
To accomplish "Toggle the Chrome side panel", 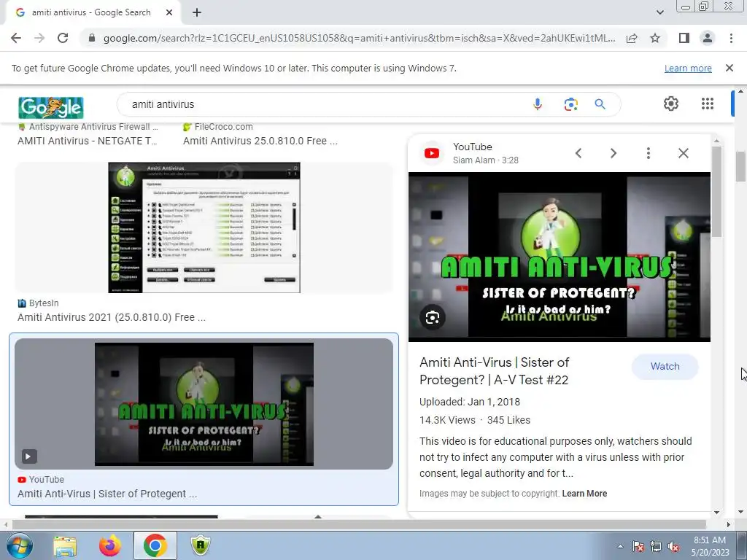I will 684,38.
